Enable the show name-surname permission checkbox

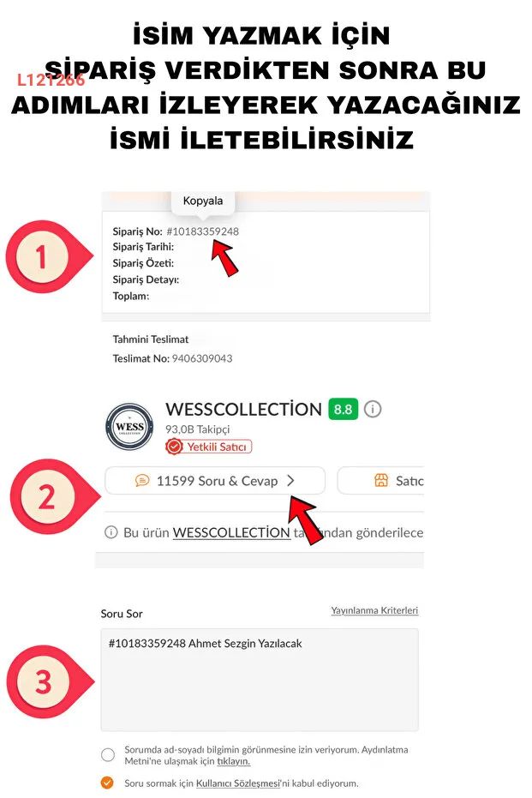pos(108,755)
